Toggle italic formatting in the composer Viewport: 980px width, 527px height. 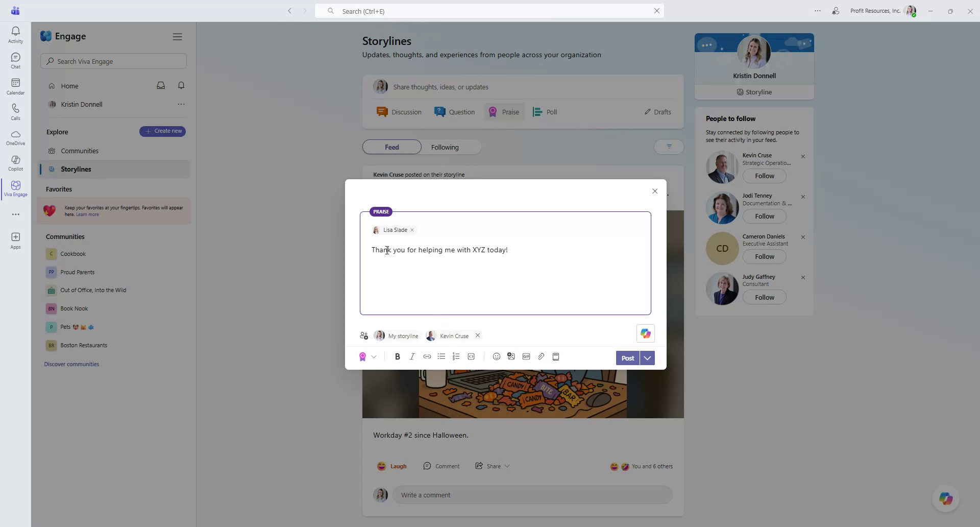[x=412, y=356]
